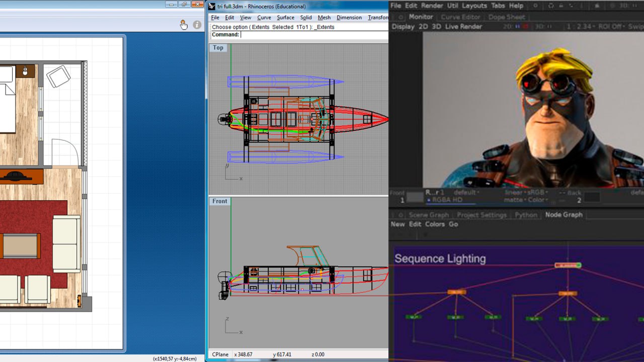The height and width of the screenshot is (362, 644).
Task: Select the pan hand tool in floor planner
Action: click(184, 25)
